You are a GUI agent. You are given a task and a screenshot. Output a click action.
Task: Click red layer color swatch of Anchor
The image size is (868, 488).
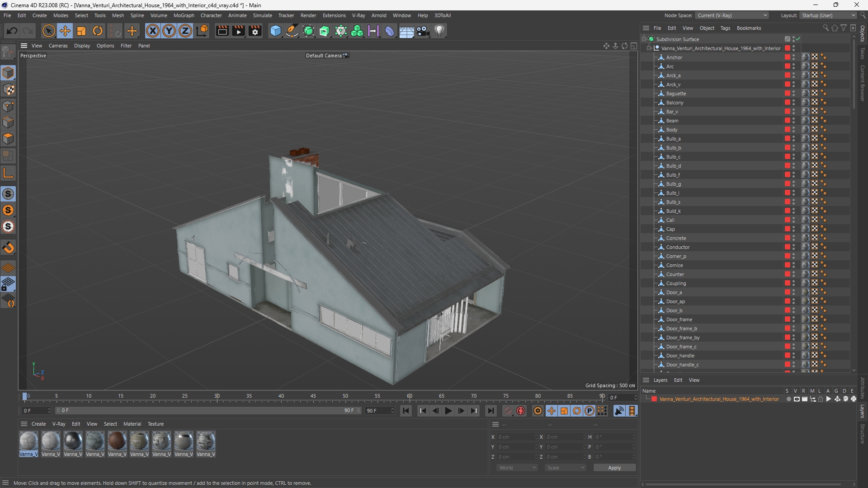coord(787,57)
